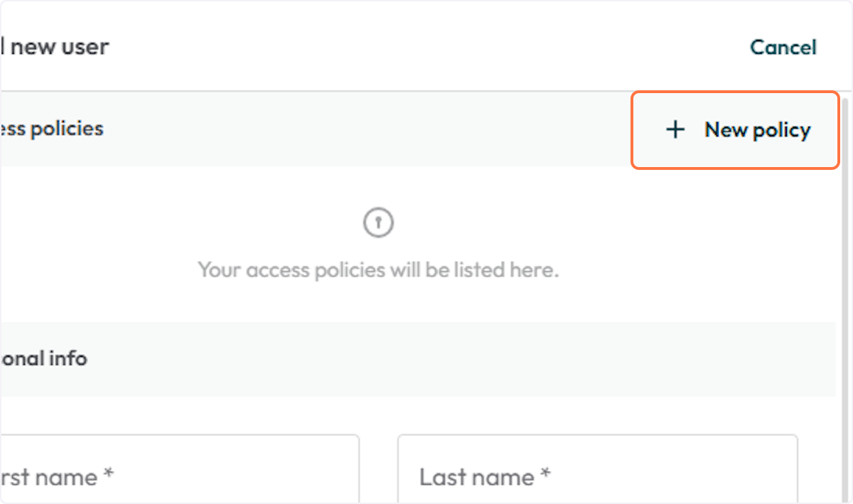Select the New policy action in Access policies header
Screen dimensions: 853x504
pos(736,129)
